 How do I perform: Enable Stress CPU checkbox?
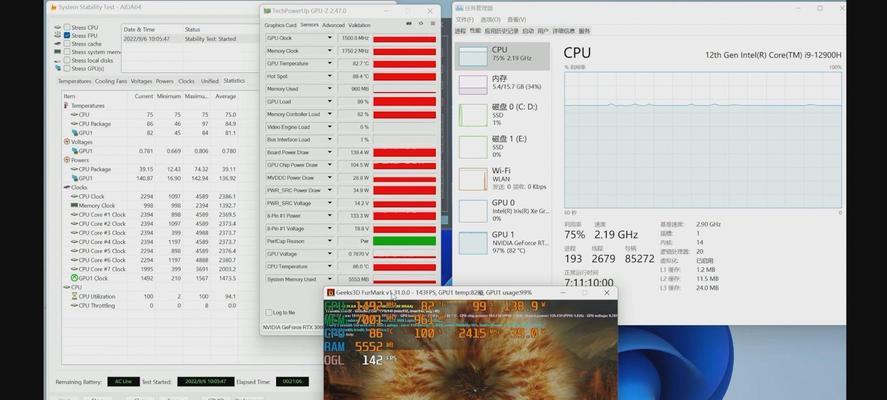pos(67,27)
